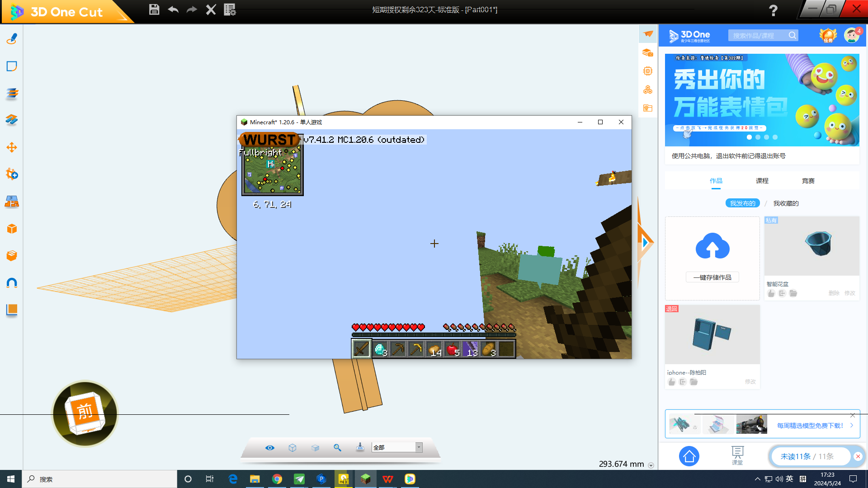Click the orange 任务 task badge icon

click(828, 35)
